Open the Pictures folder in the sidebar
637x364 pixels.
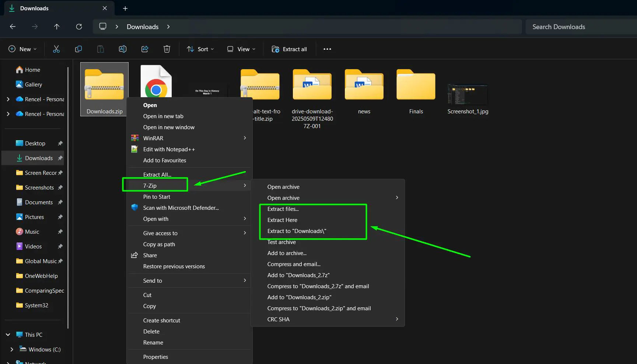tap(34, 217)
